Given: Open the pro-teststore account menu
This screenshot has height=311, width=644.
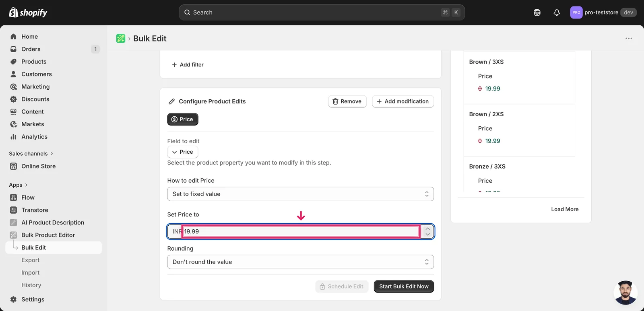Looking at the screenshot, I should click(x=603, y=12).
